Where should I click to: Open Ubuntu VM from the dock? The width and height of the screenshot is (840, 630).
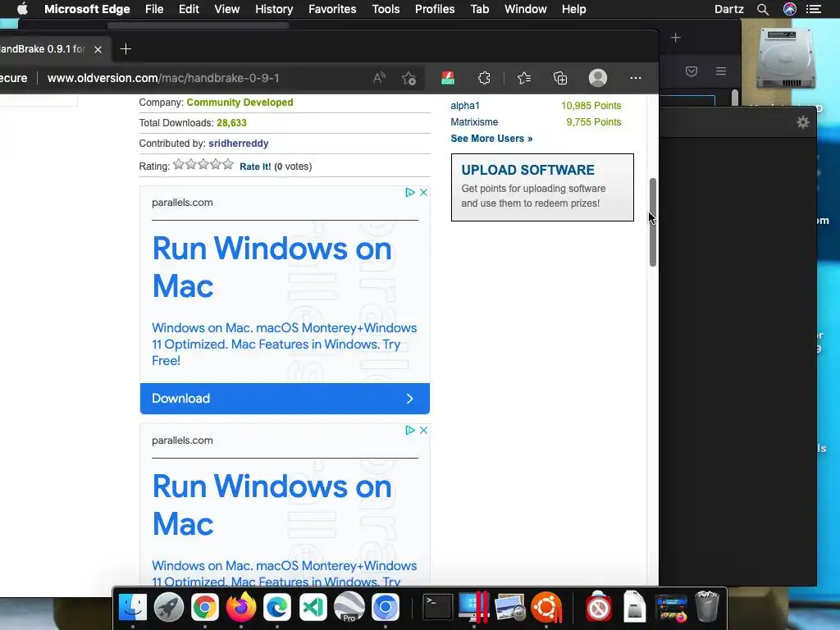[x=546, y=608]
